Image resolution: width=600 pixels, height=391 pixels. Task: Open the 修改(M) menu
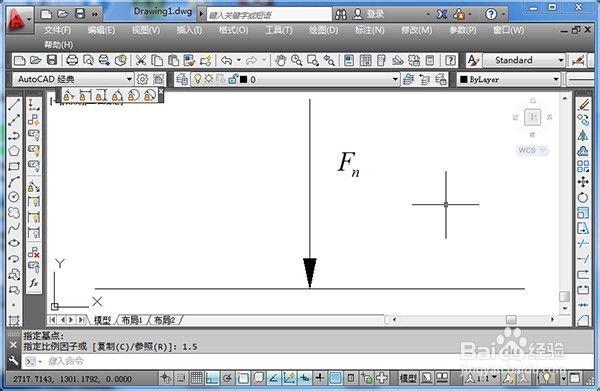417,30
